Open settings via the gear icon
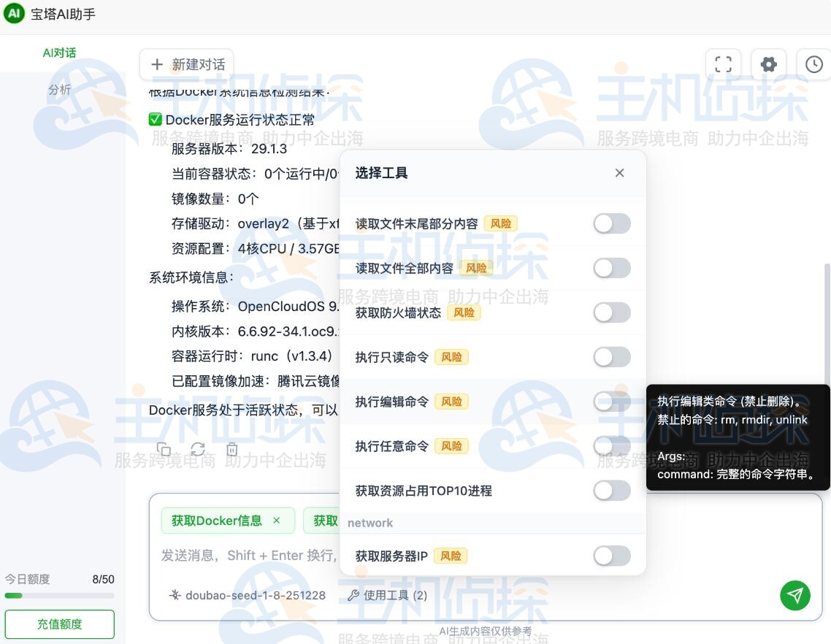 click(x=768, y=64)
